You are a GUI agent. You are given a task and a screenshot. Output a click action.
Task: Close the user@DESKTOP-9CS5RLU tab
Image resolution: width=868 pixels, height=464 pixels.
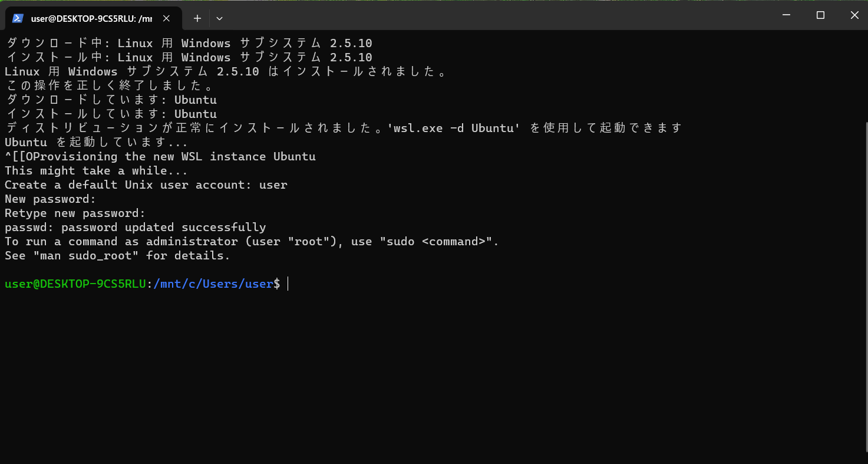166,18
